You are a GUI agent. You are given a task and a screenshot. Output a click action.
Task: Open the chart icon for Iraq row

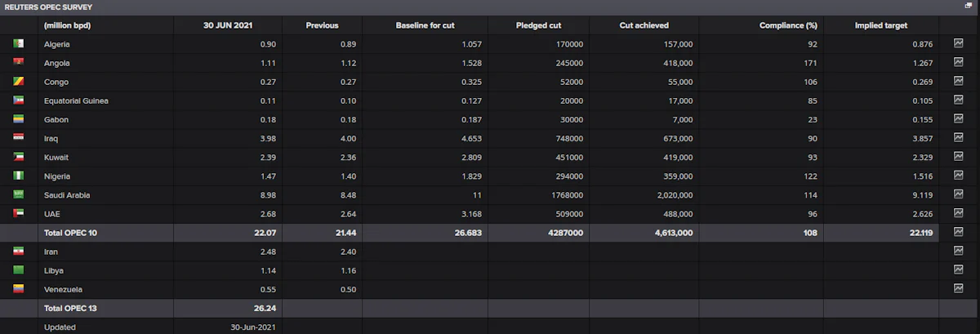click(x=958, y=138)
